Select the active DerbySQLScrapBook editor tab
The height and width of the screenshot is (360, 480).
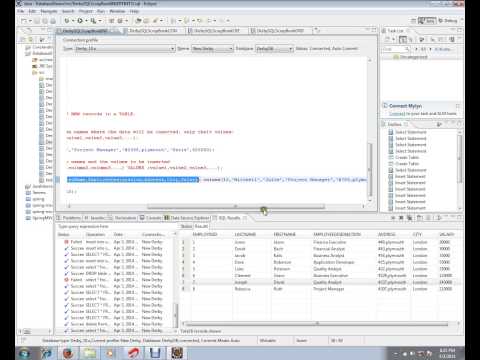(x=87, y=31)
